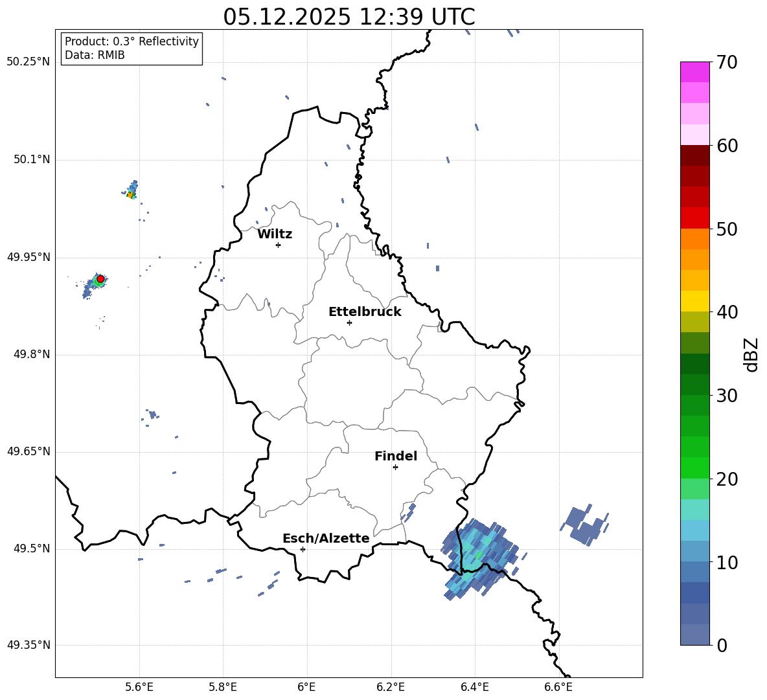Click the colorbar tick label 0
This screenshot has width=767, height=700.
pyautogui.click(x=722, y=645)
